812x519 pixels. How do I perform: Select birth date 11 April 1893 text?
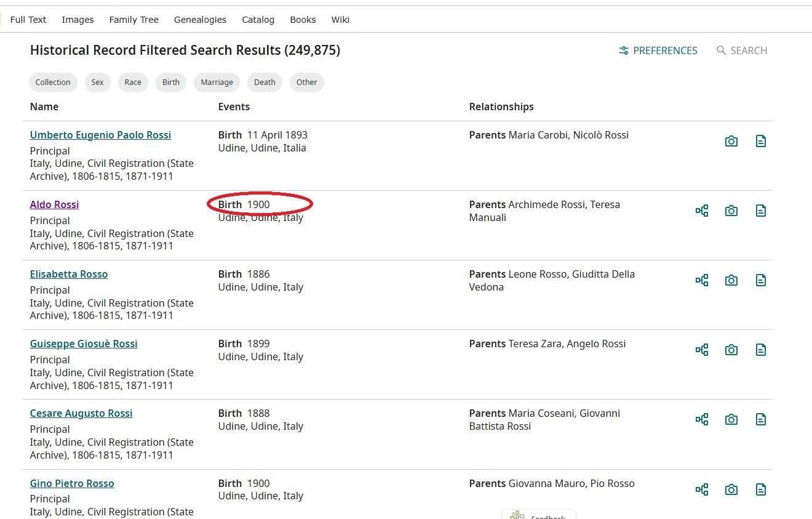(x=277, y=135)
